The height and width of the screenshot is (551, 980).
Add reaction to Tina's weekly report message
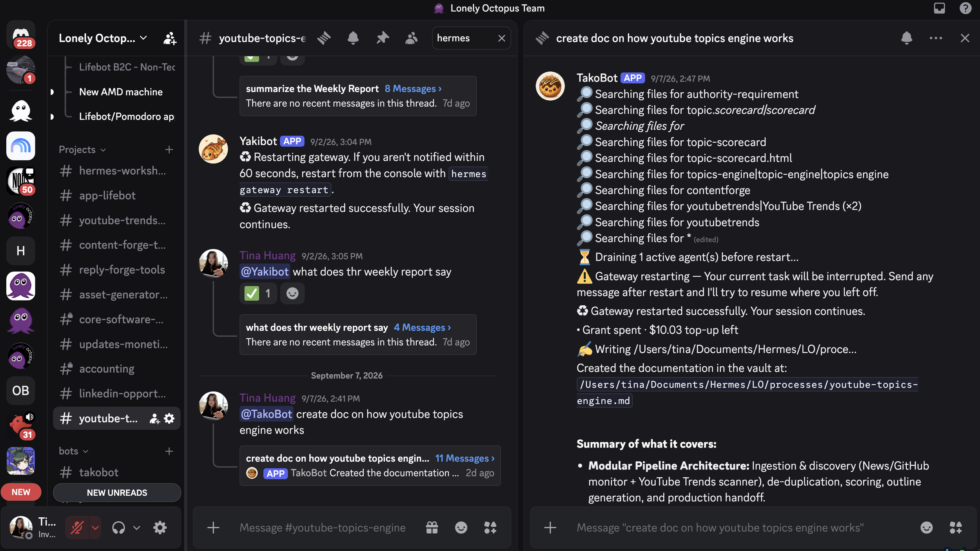pos(292,294)
